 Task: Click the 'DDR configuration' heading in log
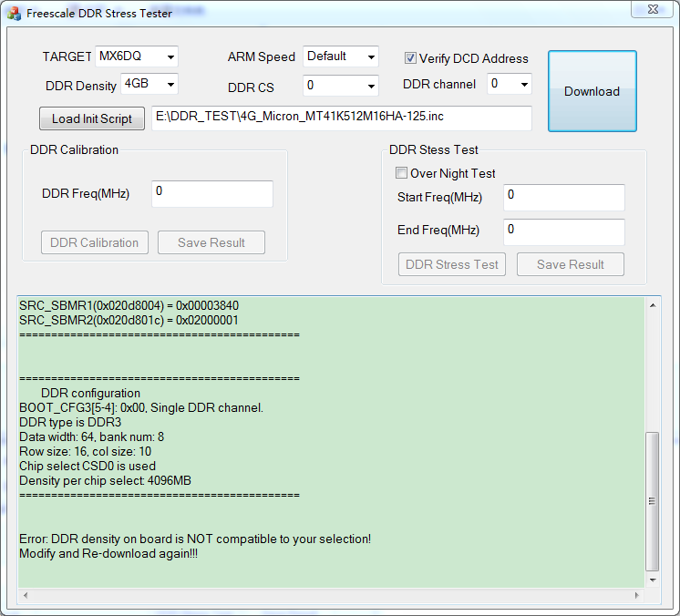coord(90,393)
